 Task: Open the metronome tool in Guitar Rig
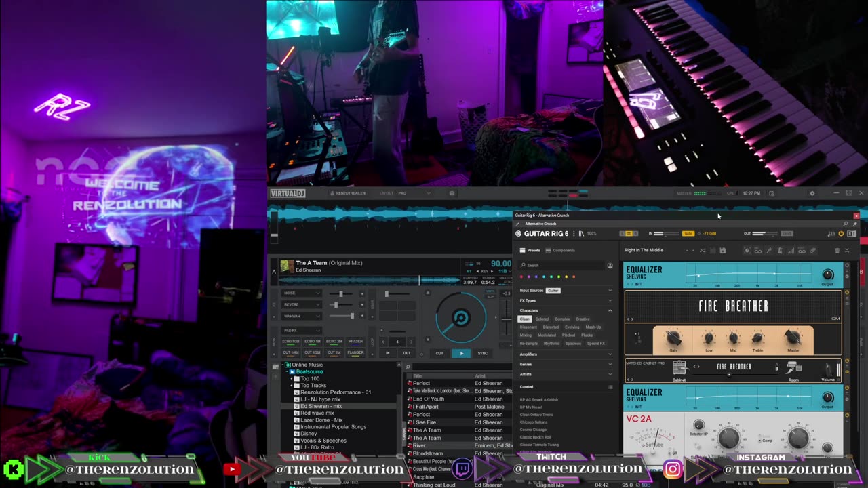[x=780, y=251]
